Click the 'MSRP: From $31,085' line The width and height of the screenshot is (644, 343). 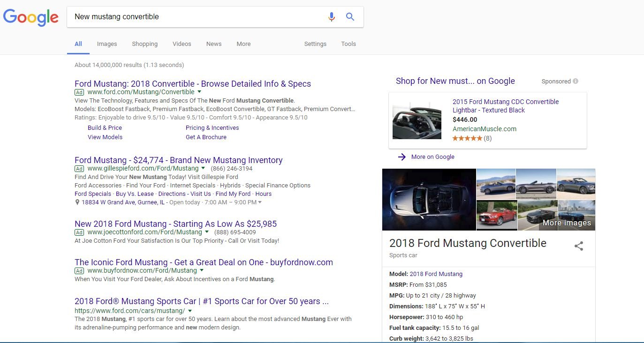tap(418, 285)
